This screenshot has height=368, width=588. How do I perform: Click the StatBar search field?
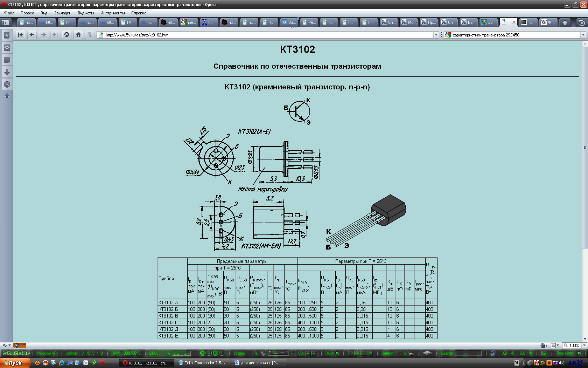coord(468,353)
